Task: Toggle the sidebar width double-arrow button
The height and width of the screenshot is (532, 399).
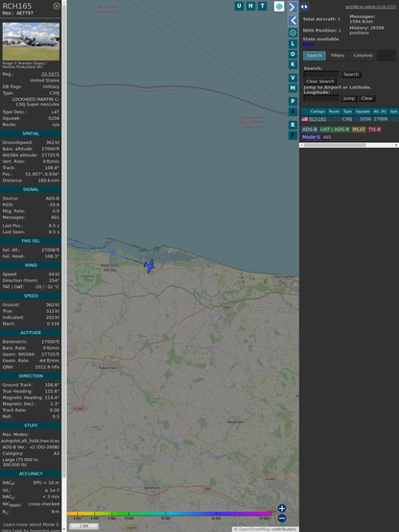Action: [304, 7]
